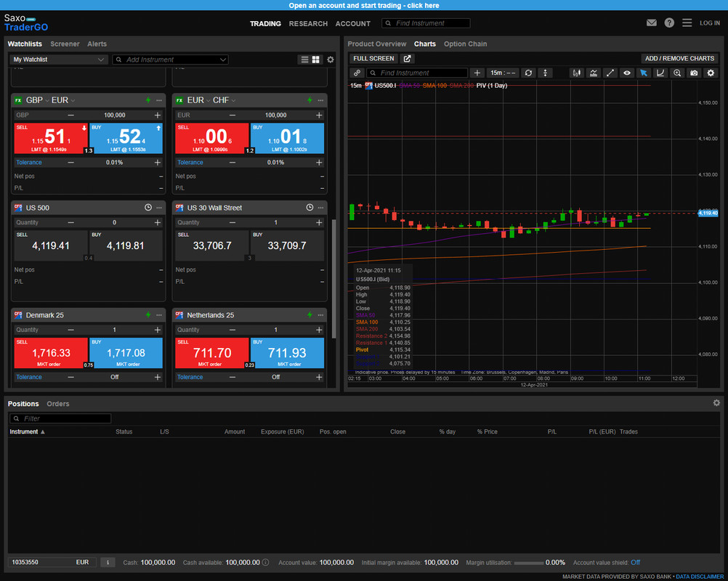Click LOG IN link
This screenshot has width=728, height=581.
710,23
